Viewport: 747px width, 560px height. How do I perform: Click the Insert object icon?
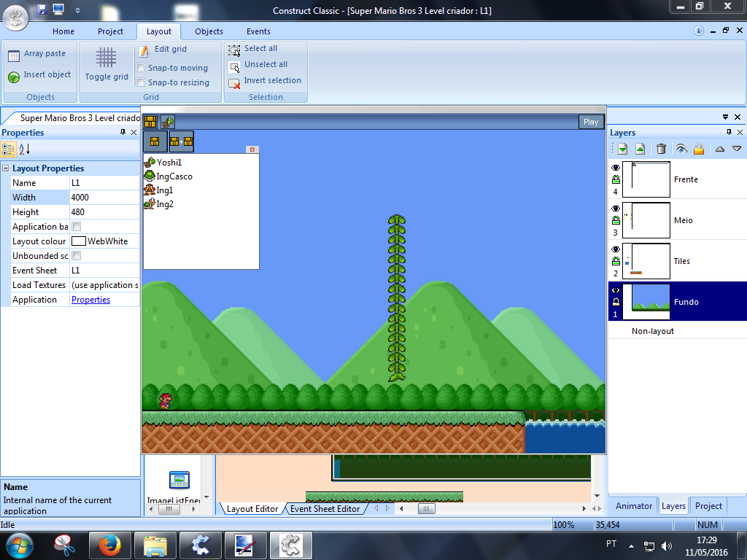(14, 76)
